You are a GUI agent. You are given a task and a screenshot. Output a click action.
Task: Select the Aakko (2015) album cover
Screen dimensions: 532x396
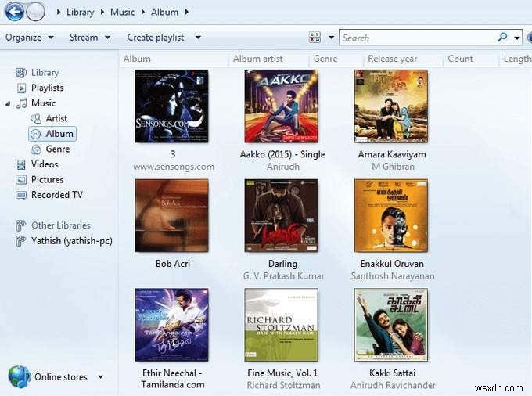282,106
